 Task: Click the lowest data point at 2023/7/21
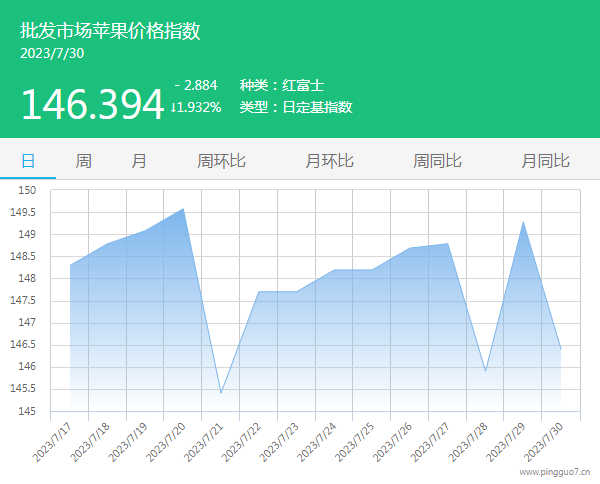(221, 393)
